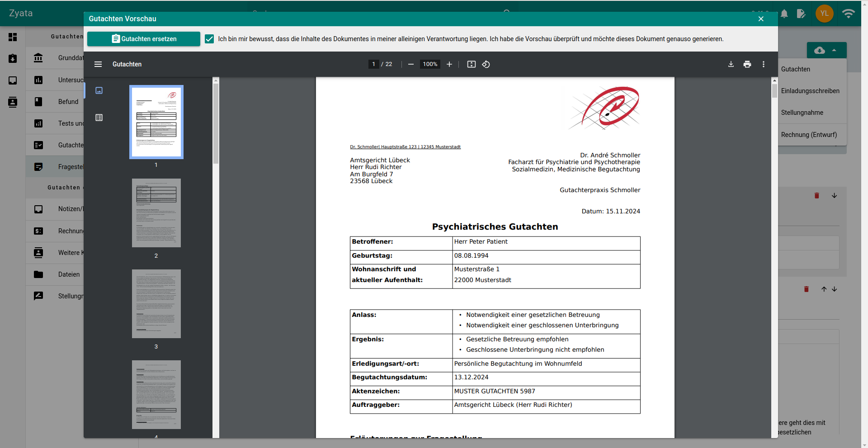
Task: Click the green cloud download dropdown button
Action: point(826,50)
